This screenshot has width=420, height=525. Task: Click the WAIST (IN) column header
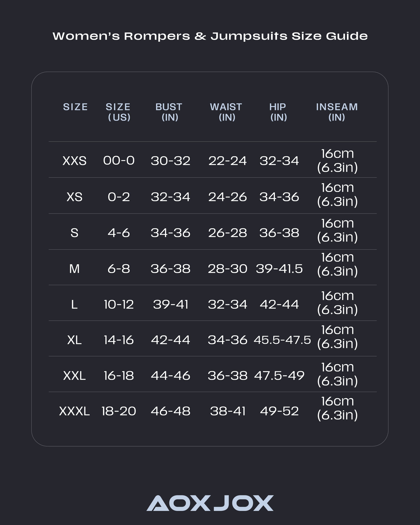226,112
